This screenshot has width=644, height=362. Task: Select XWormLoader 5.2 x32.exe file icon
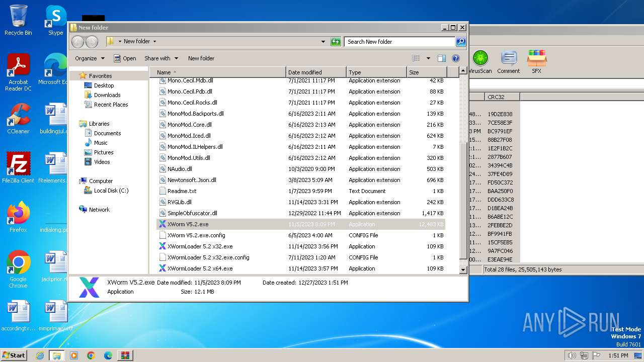coord(163,246)
